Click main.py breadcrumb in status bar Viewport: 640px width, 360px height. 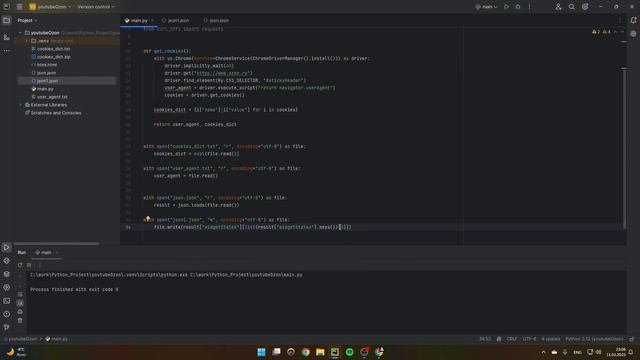click(x=57, y=339)
